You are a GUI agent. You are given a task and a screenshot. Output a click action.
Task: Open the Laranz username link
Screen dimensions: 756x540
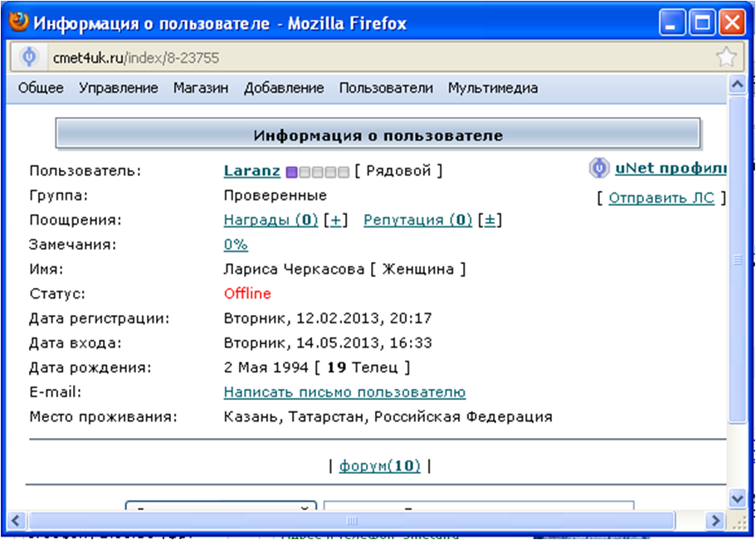(252, 171)
